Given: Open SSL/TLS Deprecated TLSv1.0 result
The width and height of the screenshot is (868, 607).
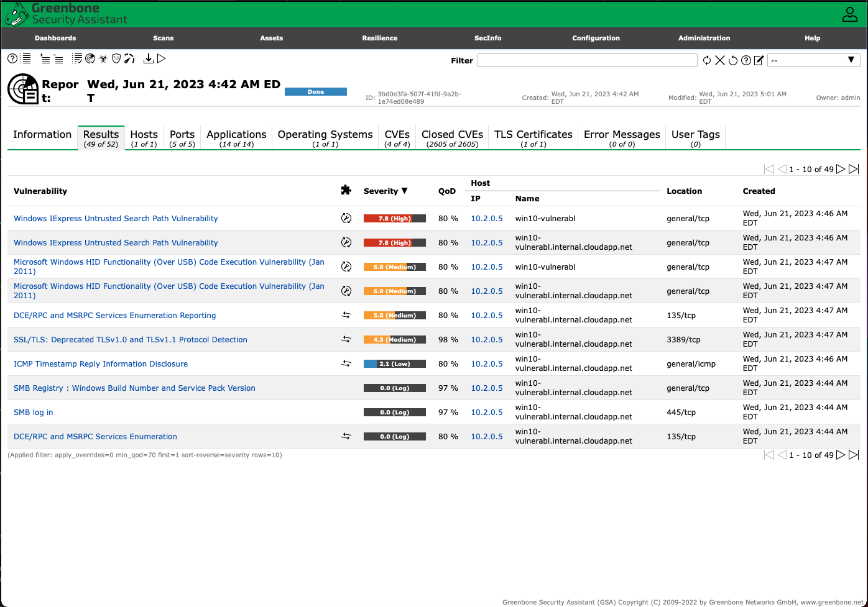Looking at the screenshot, I should [131, 340].
